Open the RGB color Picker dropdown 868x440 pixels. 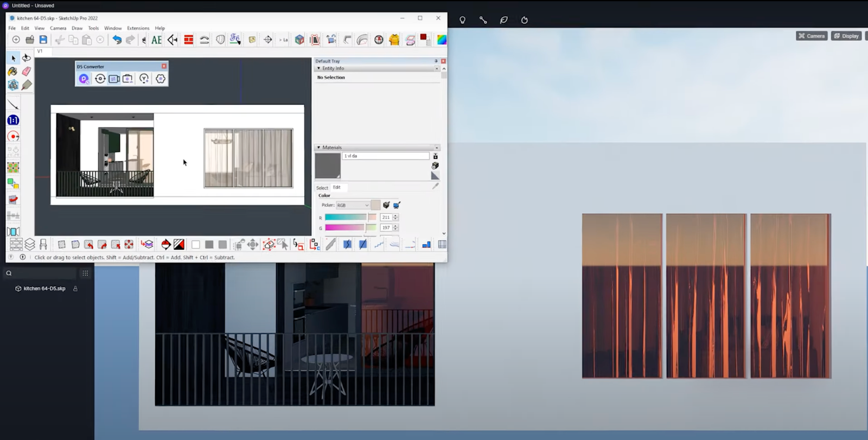(353, 205)
